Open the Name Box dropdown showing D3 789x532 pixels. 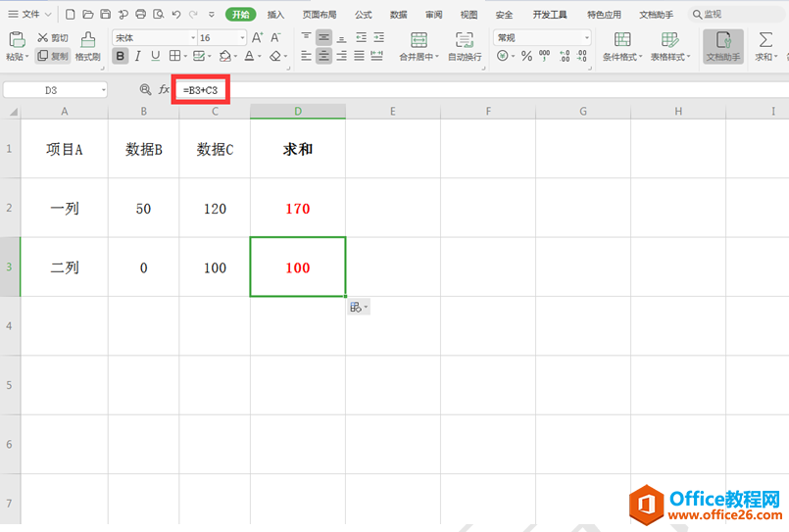(x=104, y=90)
